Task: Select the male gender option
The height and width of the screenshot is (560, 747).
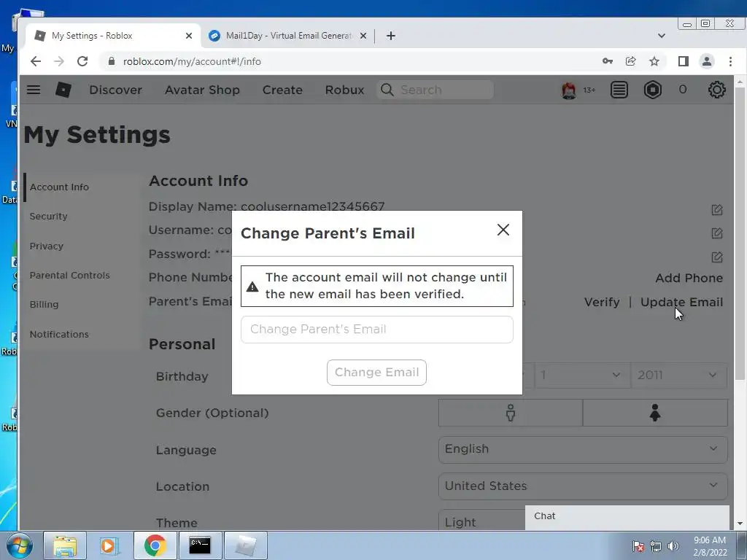Action: click(x=510, y=413)
